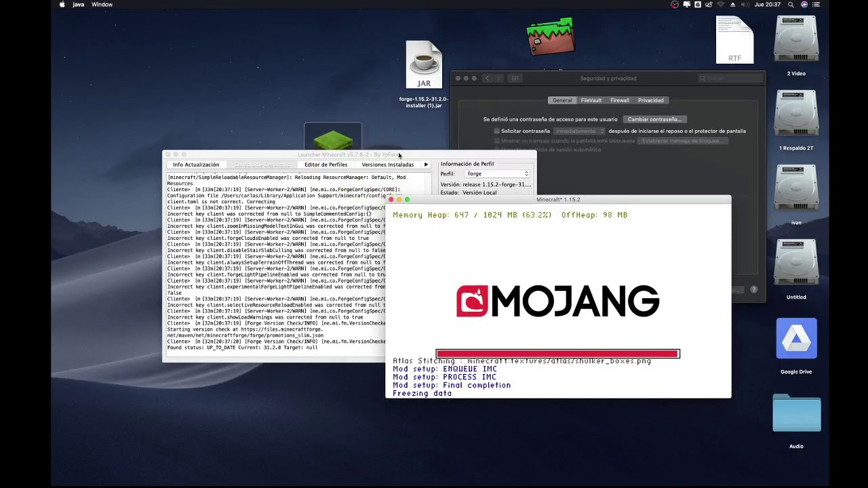868x488 pixels.
Task: Switch to the Firewall tab
Action: click(x=620, y=100)
